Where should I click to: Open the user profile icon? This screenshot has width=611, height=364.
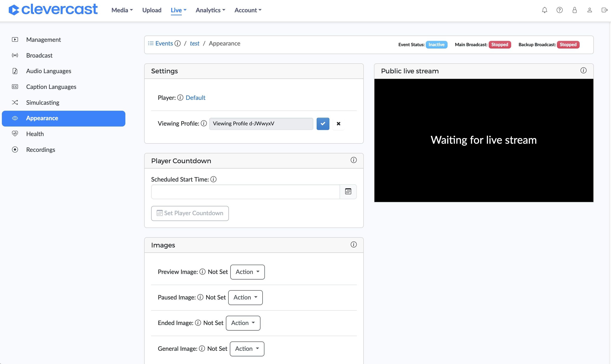[x=590, y=10]
